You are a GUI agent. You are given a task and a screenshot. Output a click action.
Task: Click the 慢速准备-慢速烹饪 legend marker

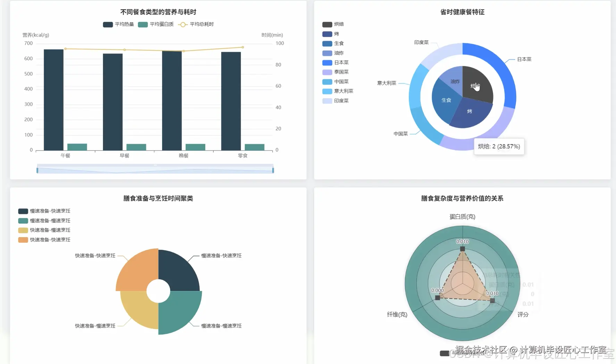[x=23, y=220]
